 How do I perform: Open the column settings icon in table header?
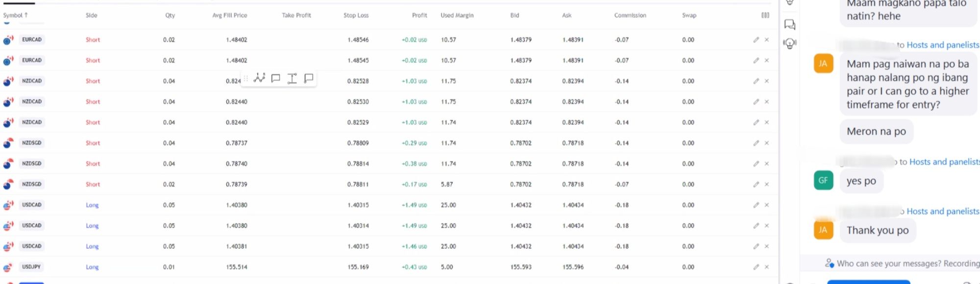tap(765, 15)
